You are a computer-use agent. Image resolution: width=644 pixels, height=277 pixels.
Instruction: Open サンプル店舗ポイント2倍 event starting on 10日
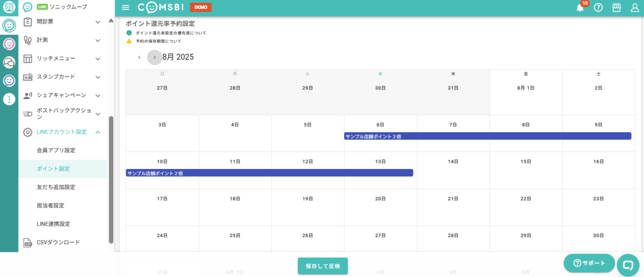click(x=269, y=173)
